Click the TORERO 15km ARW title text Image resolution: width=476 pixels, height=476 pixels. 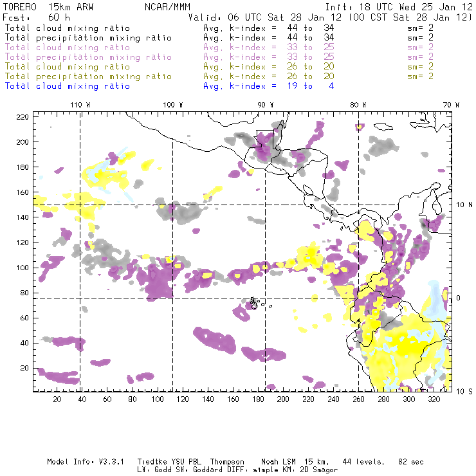pos(48,6)
